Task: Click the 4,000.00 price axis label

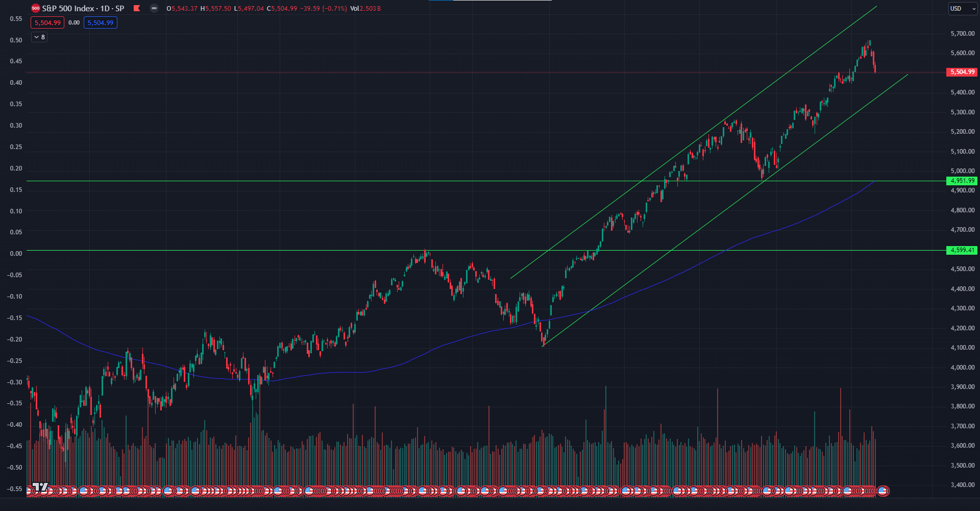Action: click(963, 368)
